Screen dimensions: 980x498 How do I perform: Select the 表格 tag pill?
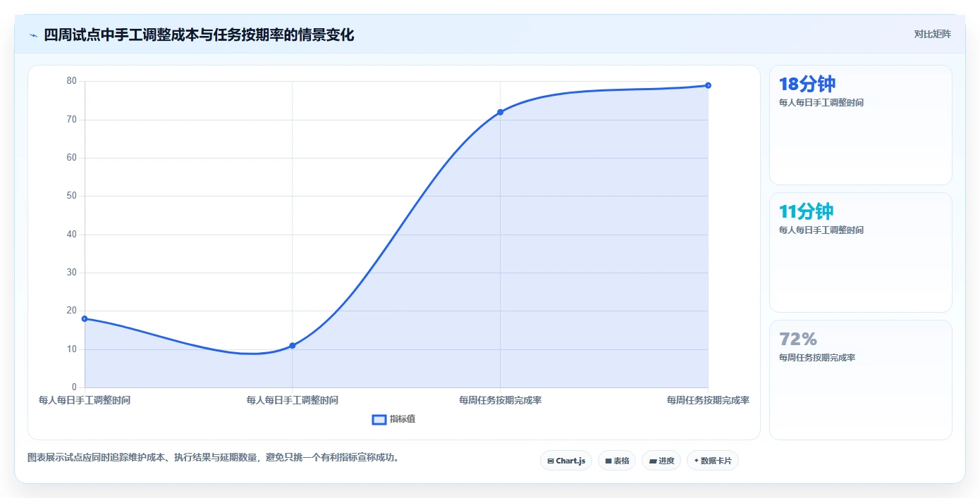pyautogui.click(x=617, y=461)
